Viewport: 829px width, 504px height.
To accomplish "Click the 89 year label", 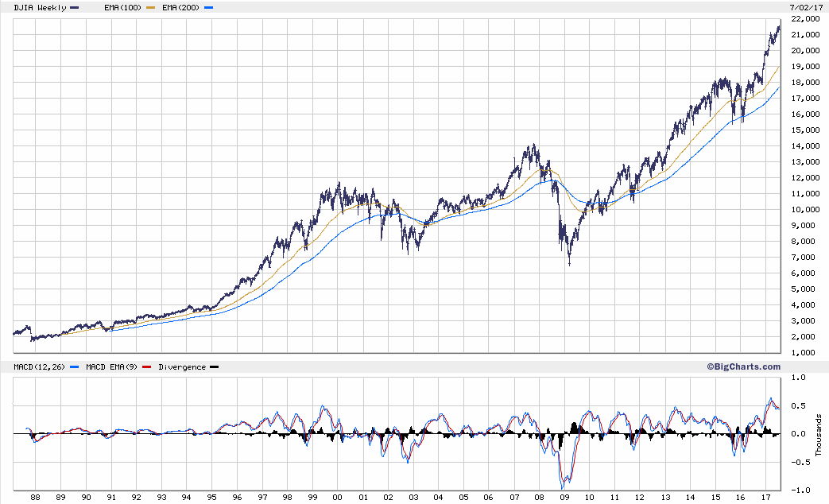I will (x=60, y=497).
